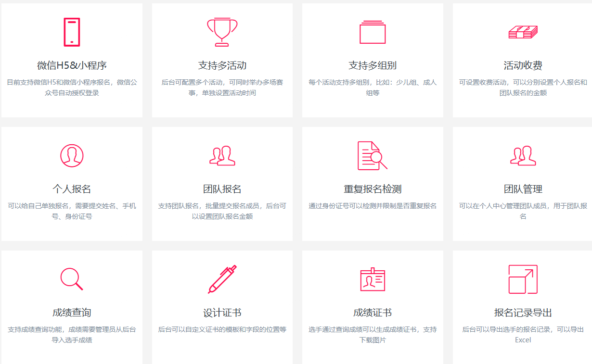Click the stacked folders icon above 支持多组别
This screenshot has width=592, height=364.
(373, 32)
